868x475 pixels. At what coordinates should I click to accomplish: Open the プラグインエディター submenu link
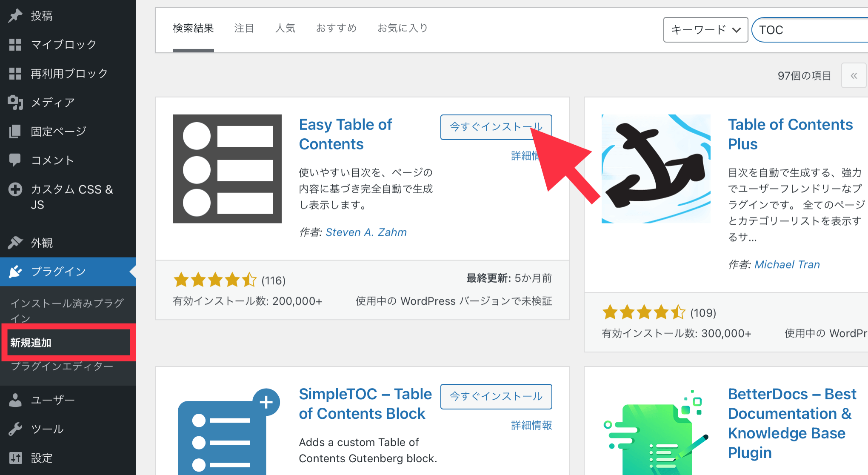coord(62,366)
